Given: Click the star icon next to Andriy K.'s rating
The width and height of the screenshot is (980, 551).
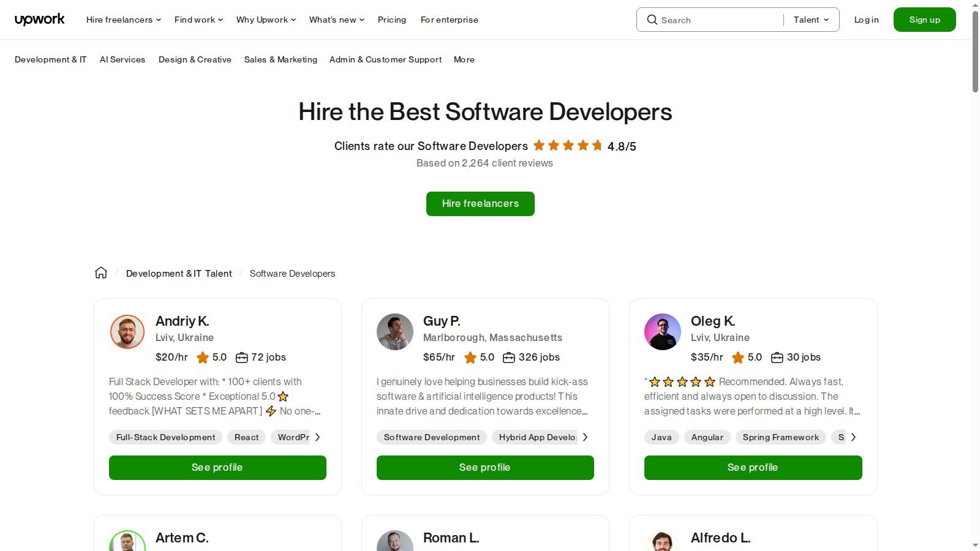Looking at the screenshot, I should click(x=202, y=358).
